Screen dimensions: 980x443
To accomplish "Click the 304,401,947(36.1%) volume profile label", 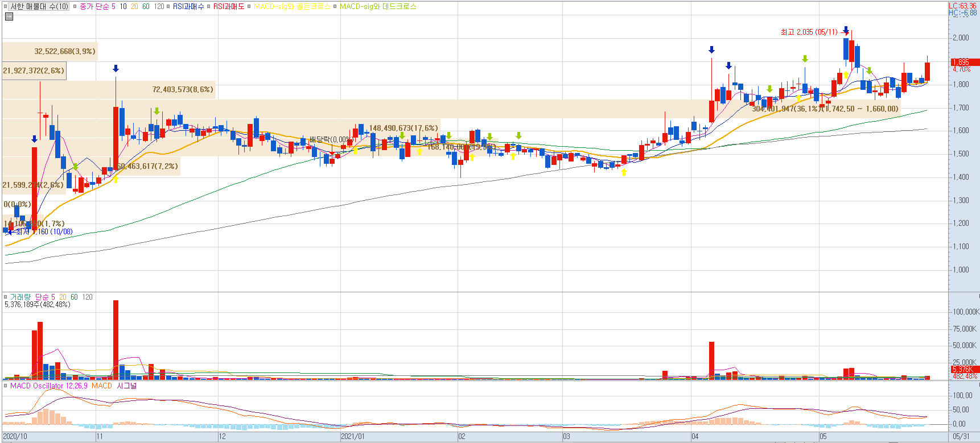I will click(786, 109).
